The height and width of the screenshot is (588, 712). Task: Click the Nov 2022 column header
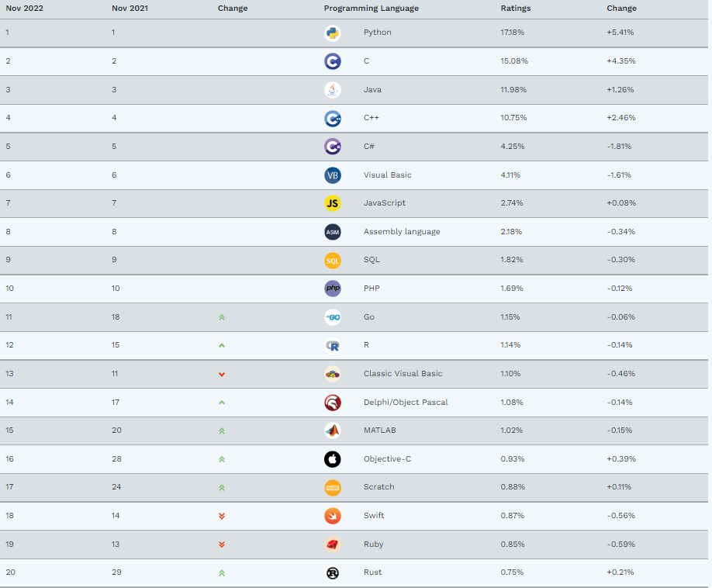point(23,9)
